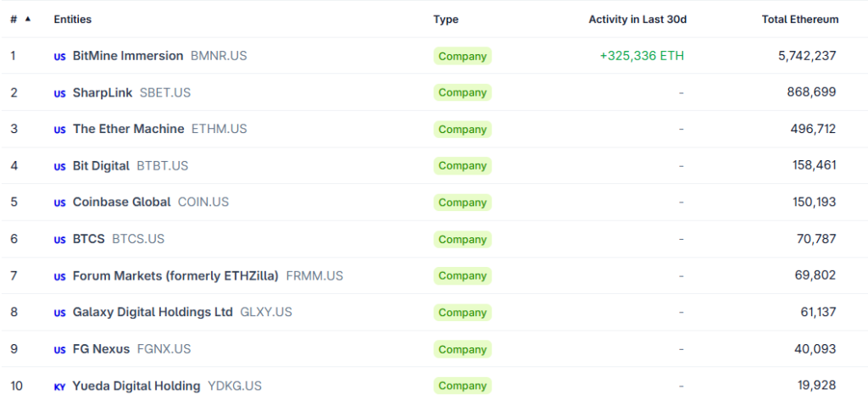The width and height of the screenshot is (868, 400).
Task: Open The Ether Machine entity link
Action: tap(129, 129)
